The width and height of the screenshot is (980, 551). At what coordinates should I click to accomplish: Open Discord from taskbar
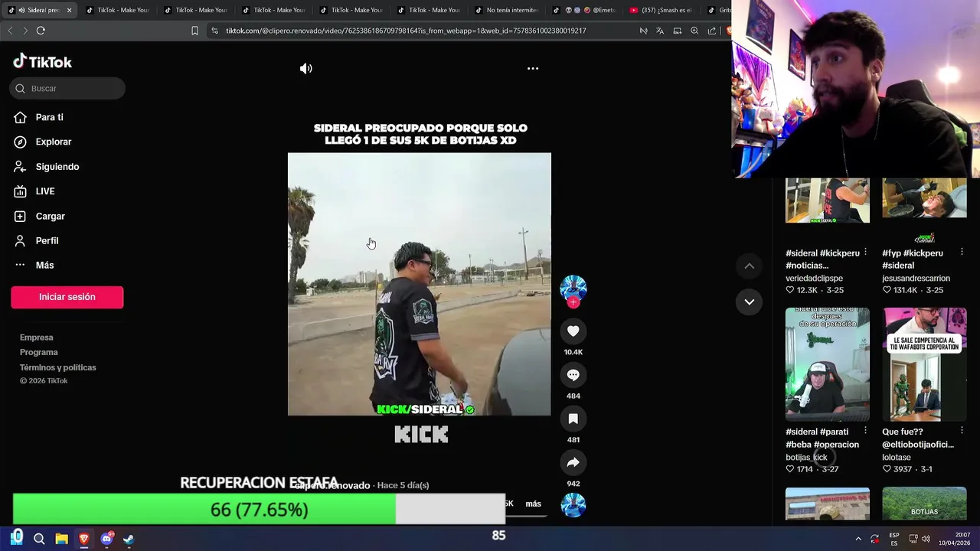[x=106, y=539]
